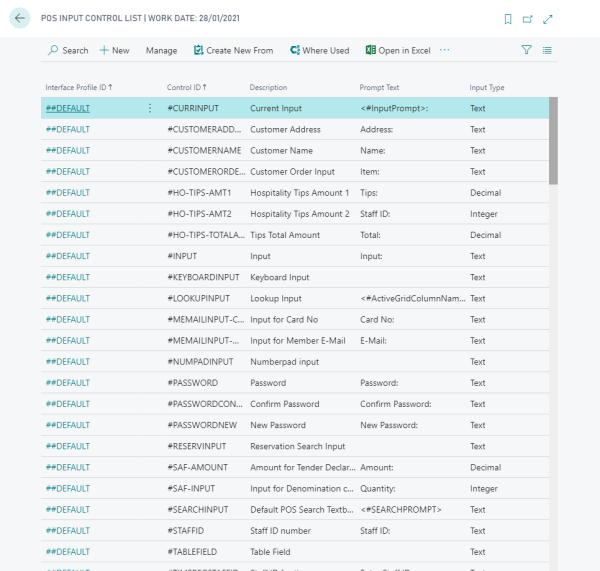Image resolution: width=600 pixels, height=571 pixels.
Task: Expand the page to full width
Action: pos(548,19)
